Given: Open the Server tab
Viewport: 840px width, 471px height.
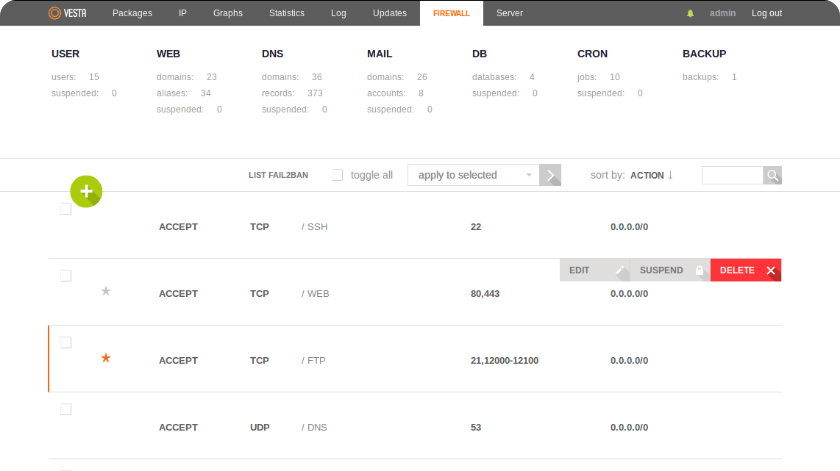Looking at the screenshot, I should 509,13.
